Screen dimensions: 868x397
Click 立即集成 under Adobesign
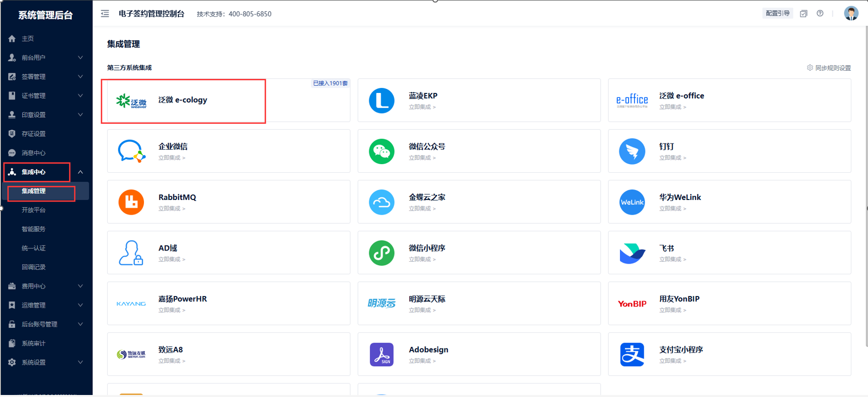[x=422, y=361]
